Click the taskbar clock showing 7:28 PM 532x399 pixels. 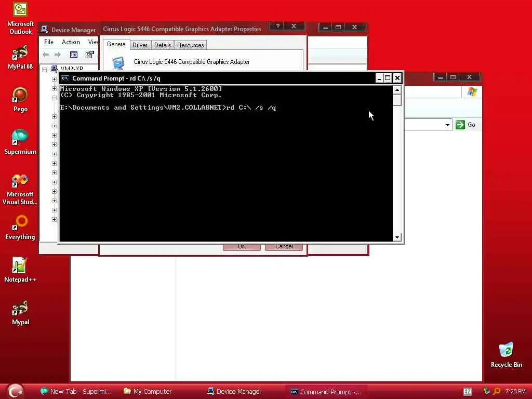tap(515, 391)
